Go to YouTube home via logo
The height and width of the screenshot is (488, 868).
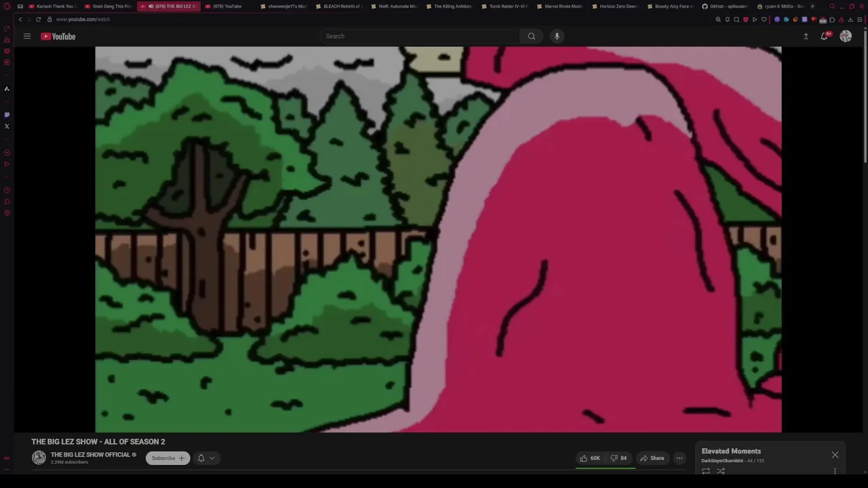(58, 36)
